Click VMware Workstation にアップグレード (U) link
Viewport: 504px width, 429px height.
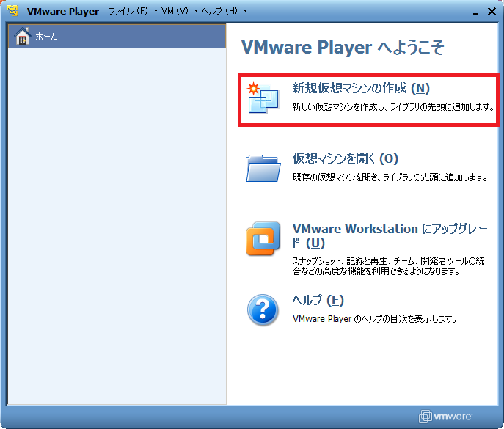[x=390, y=236]
